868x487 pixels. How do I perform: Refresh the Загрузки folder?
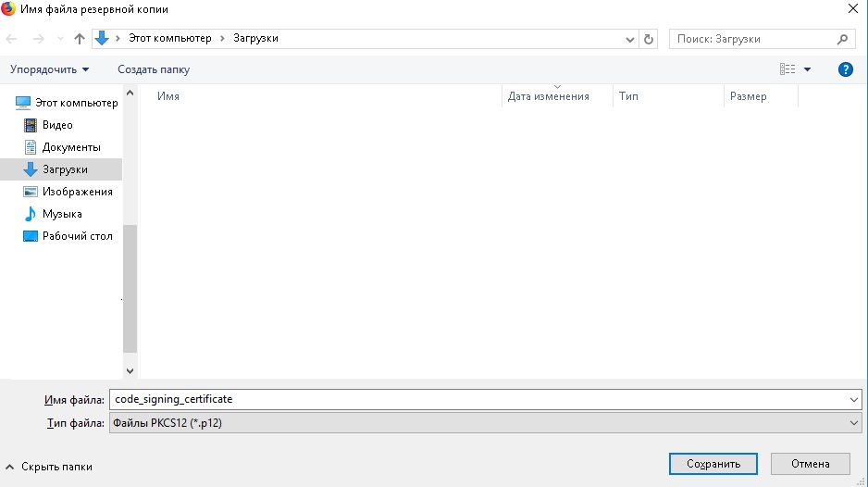click(649, 39)
